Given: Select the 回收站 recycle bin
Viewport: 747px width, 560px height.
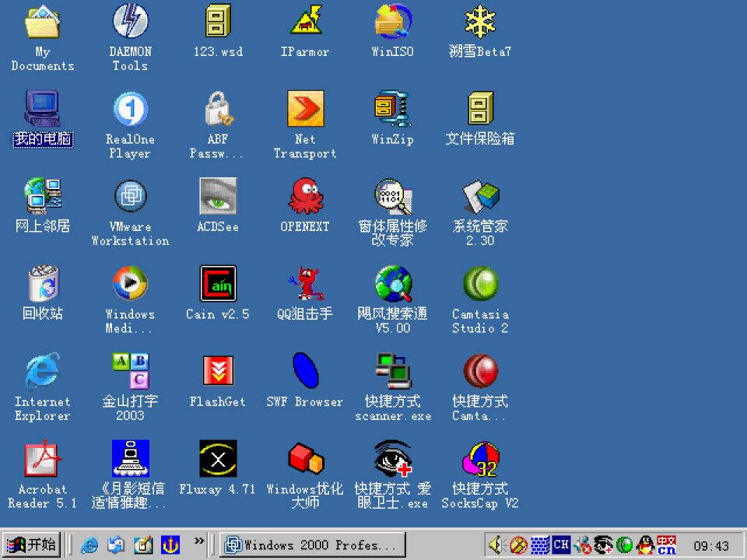Looking at the screenshot, I should (x=42, y=284).
